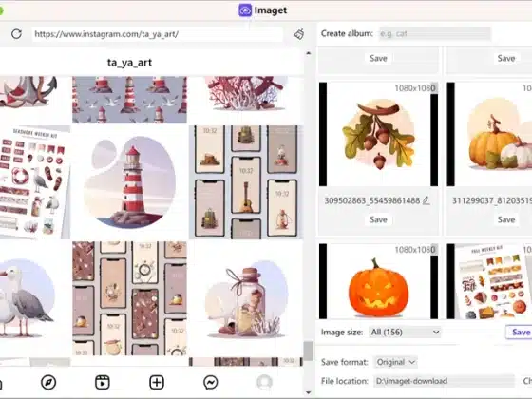Click 1080x1080 label on jack-o-lantern image

(415, 250)
